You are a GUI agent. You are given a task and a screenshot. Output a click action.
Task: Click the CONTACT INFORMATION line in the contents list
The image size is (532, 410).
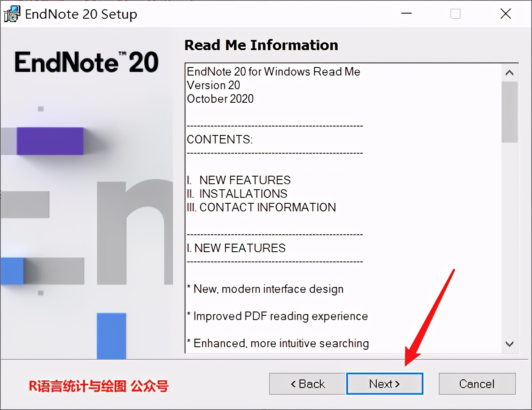[x=261, y=207]
